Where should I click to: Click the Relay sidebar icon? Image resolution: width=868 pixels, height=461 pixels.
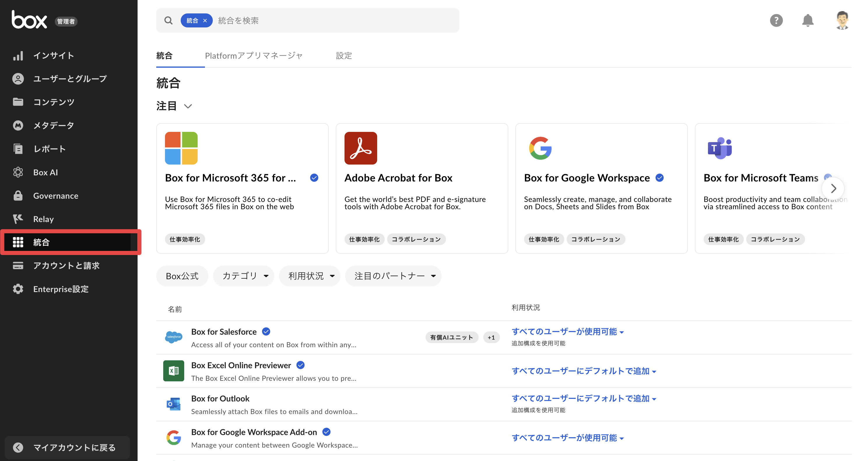click(18, 219)
